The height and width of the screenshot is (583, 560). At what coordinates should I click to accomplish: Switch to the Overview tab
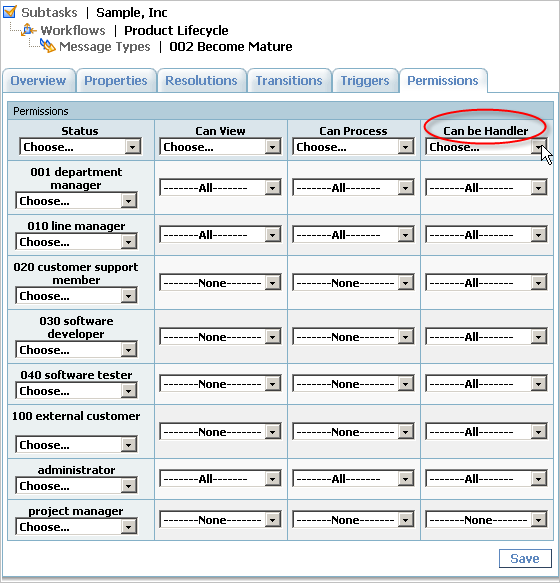[38, 80]
